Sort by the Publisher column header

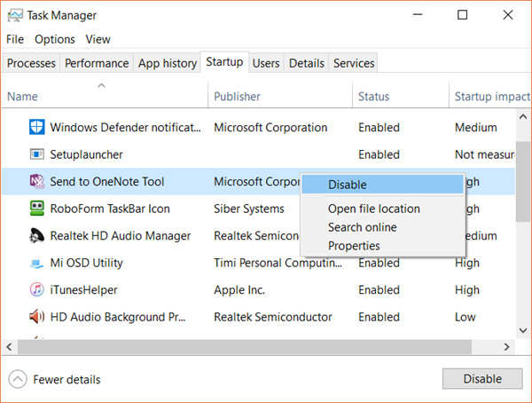tap(280, 96)
